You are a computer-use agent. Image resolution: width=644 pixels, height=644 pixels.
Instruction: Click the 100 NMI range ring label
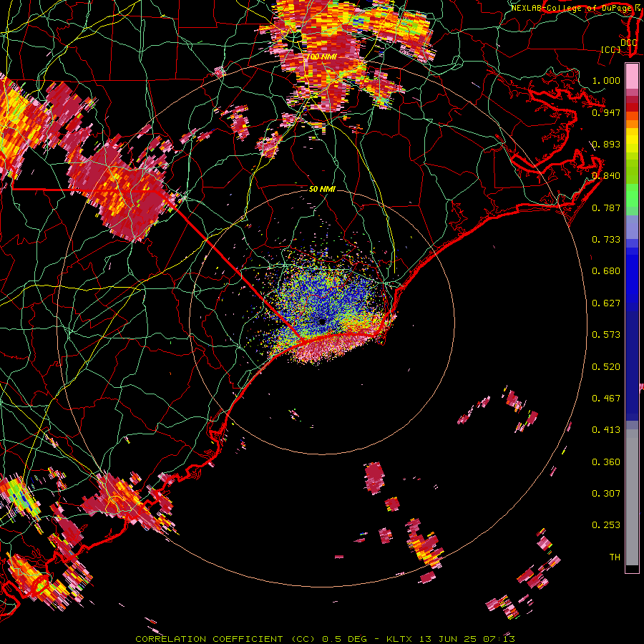(321, 57)
